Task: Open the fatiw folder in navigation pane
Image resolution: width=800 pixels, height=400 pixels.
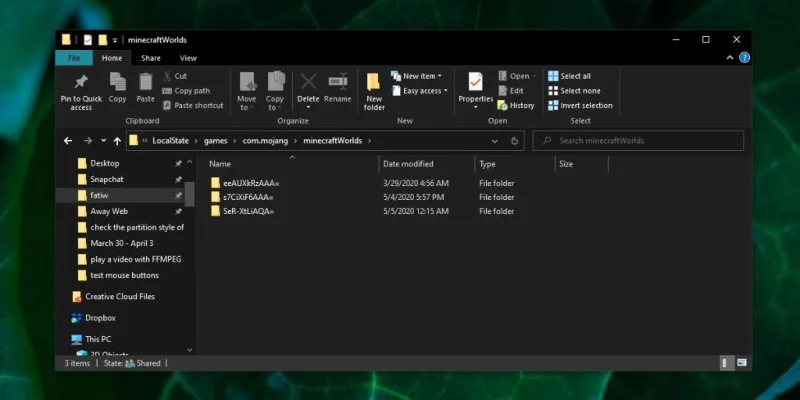Action: coord(99,195)
